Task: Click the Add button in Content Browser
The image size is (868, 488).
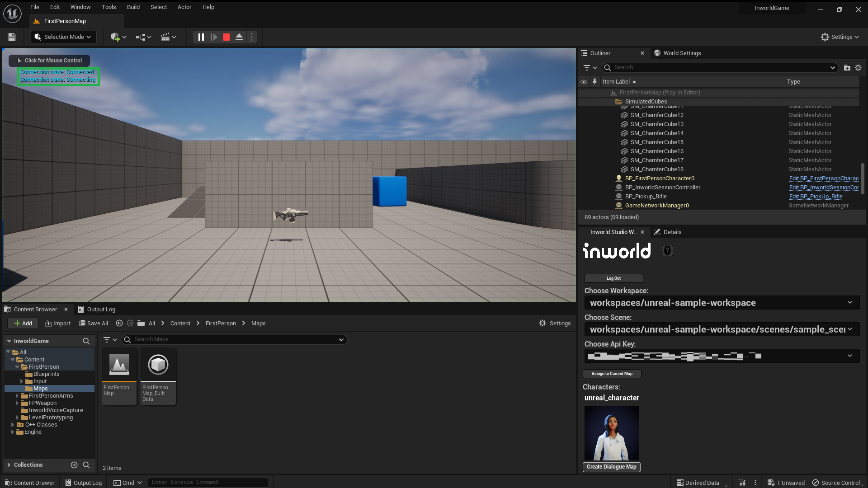Action: (23, 324)
